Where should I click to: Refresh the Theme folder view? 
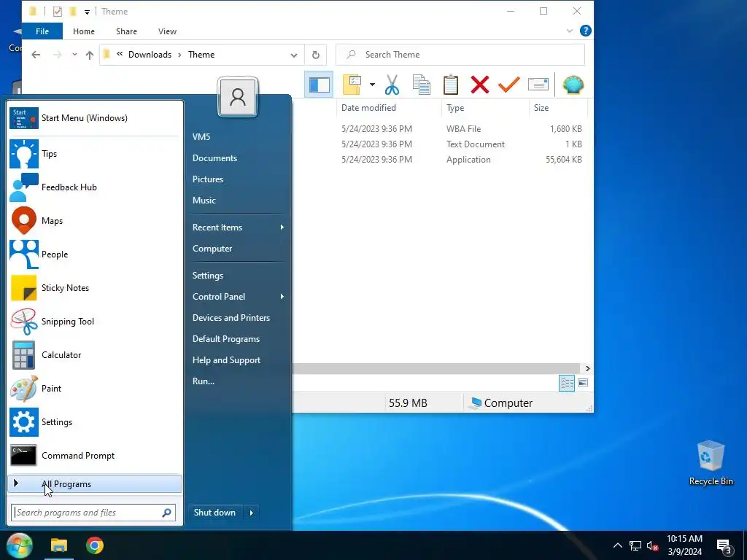pyautogui.click(x=315, y=55)
